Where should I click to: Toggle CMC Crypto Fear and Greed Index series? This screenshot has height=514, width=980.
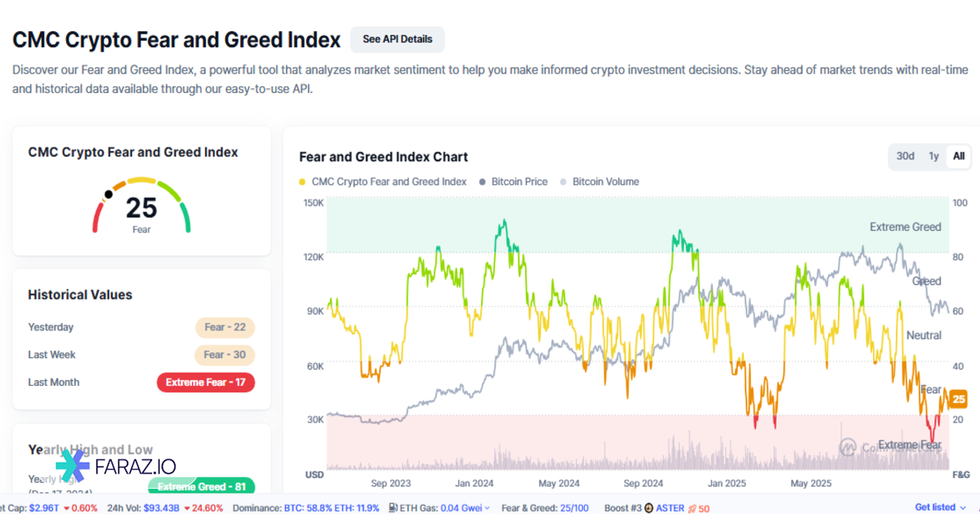[384, 182]
